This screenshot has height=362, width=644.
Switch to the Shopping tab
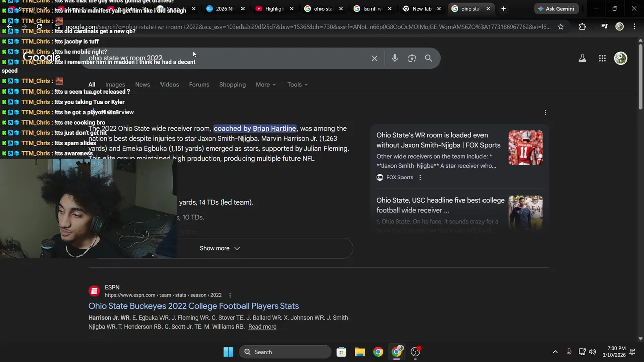pyautogui.click(x=232, y=85)
